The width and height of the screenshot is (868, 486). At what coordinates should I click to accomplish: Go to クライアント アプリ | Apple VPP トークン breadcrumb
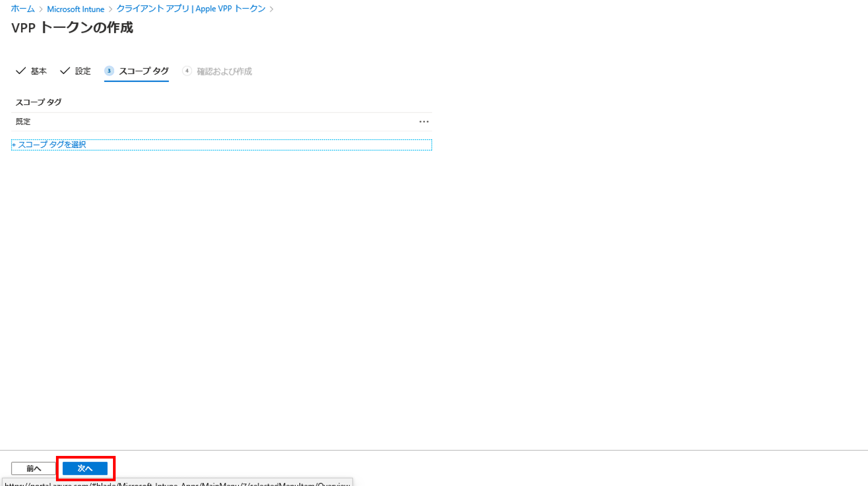click(191, 9)
